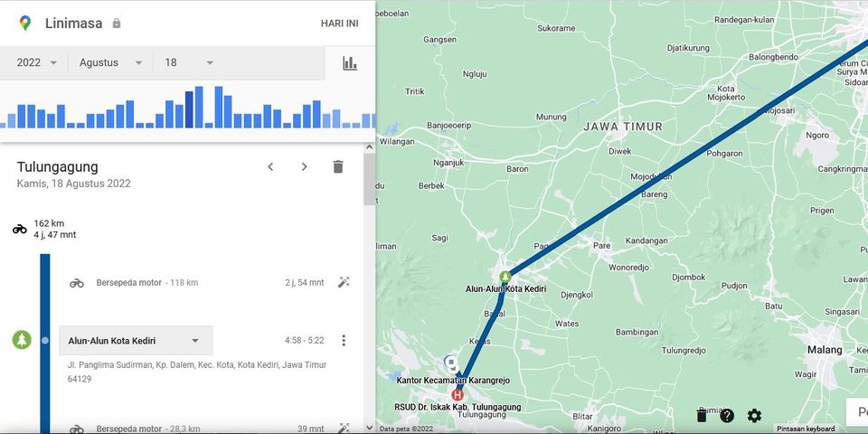This screenshot has width=868, height=434.
Task: Click the Google Maps pin logo
Action: coord(25,24)
